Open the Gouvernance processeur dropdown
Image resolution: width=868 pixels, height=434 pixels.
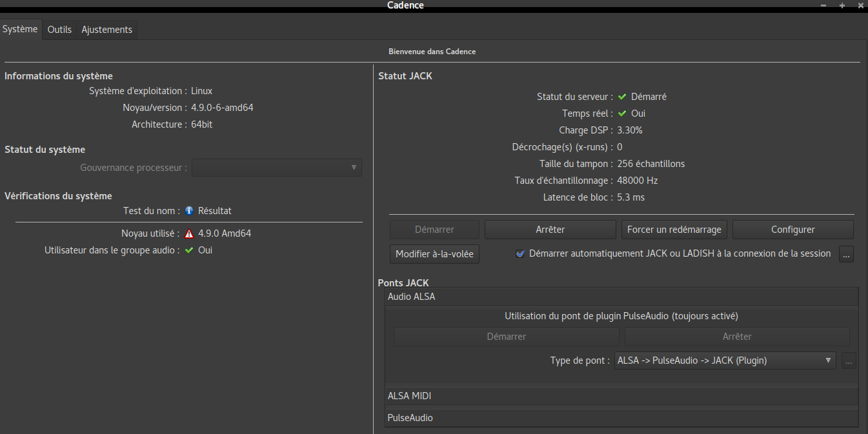(x=277, y=168)
